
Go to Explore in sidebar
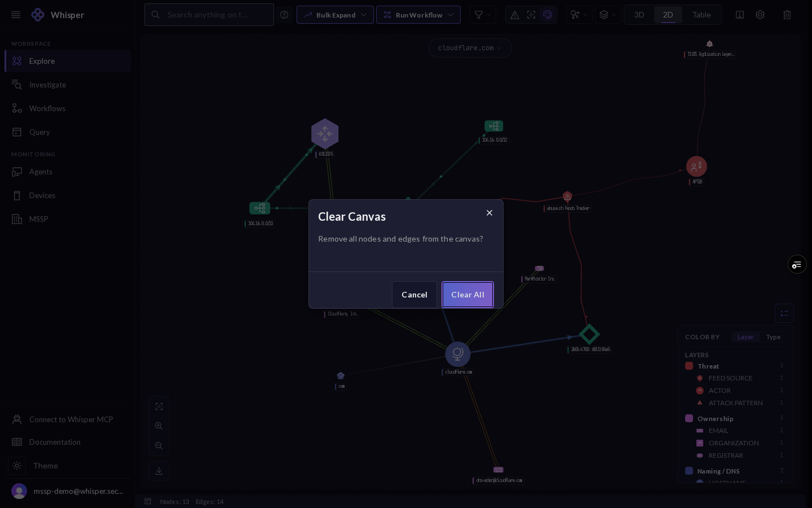(x=68, y=61)
